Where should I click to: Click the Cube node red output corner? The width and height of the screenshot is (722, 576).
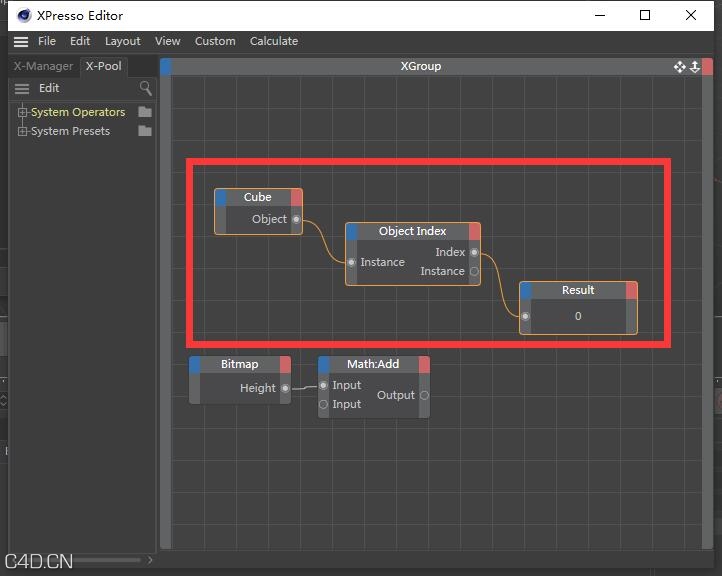pos(297,197)
